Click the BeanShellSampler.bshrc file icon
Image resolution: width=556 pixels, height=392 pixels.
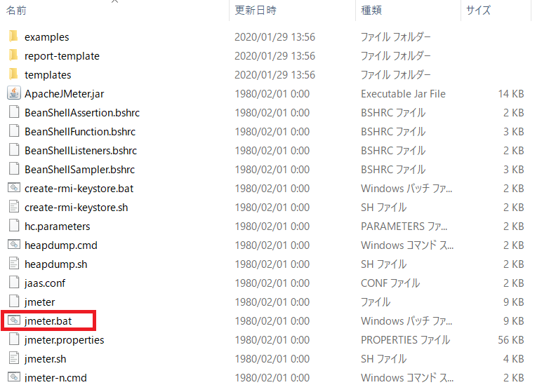click(x=14, y=169)
